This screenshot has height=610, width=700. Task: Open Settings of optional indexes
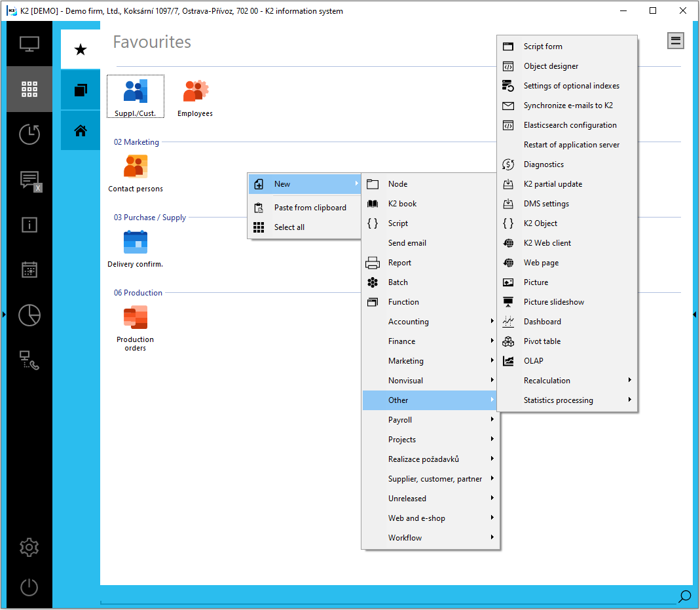(x=567, y=86)
